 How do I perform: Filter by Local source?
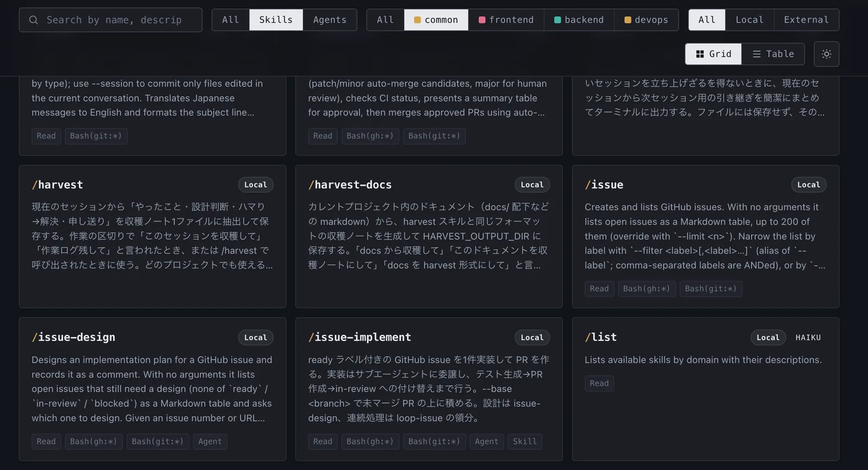click(750, 20)
